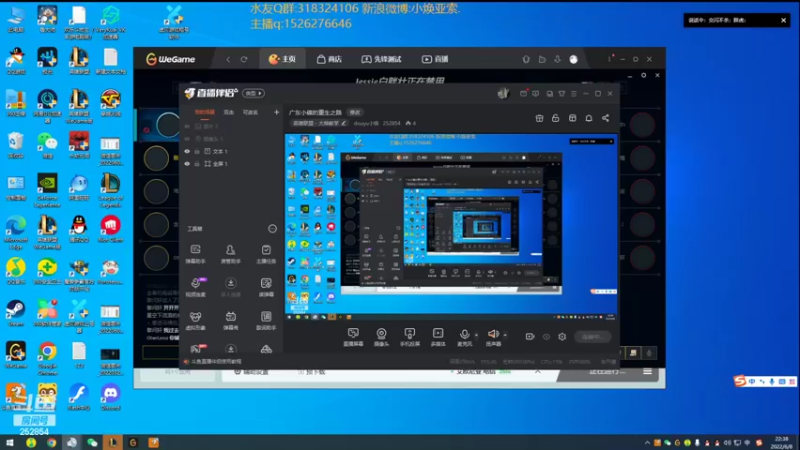The image size is (800, 450).
Task: Select the first orange scene tab
Action: pyautogui.click(x=205, y=112)
